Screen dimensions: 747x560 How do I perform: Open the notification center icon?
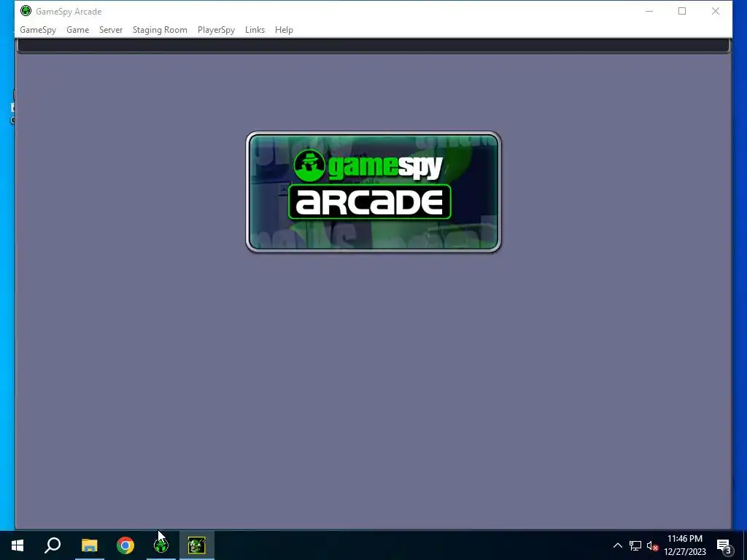(x=724, y=545)
